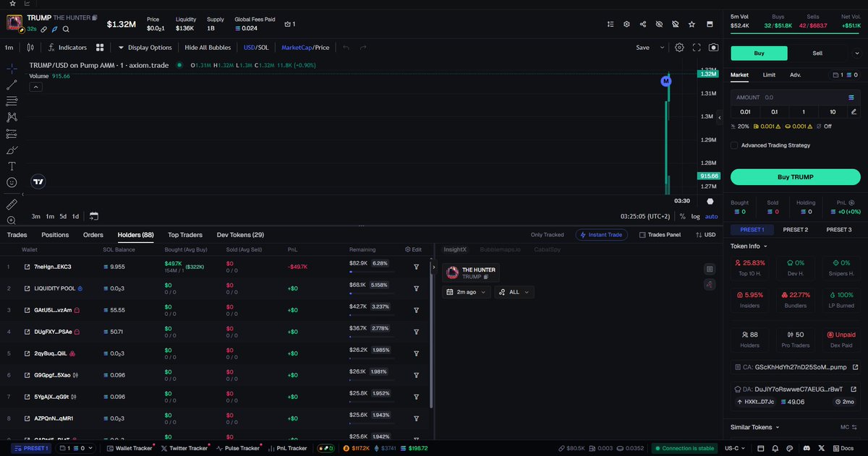This screenshot has width=868, height=456.
Task: Copy token name THE HUNTER
Action: coord(94,17)
